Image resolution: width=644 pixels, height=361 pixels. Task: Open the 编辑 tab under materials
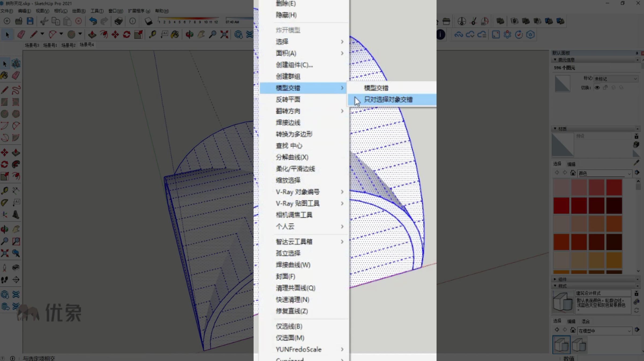571,164
